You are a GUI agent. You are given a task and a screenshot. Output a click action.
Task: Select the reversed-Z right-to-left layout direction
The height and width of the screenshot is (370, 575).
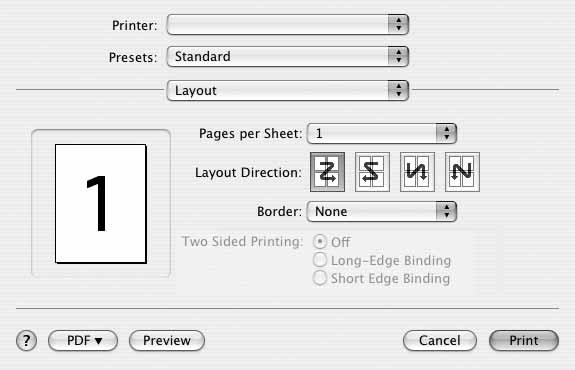click(372, 172)
